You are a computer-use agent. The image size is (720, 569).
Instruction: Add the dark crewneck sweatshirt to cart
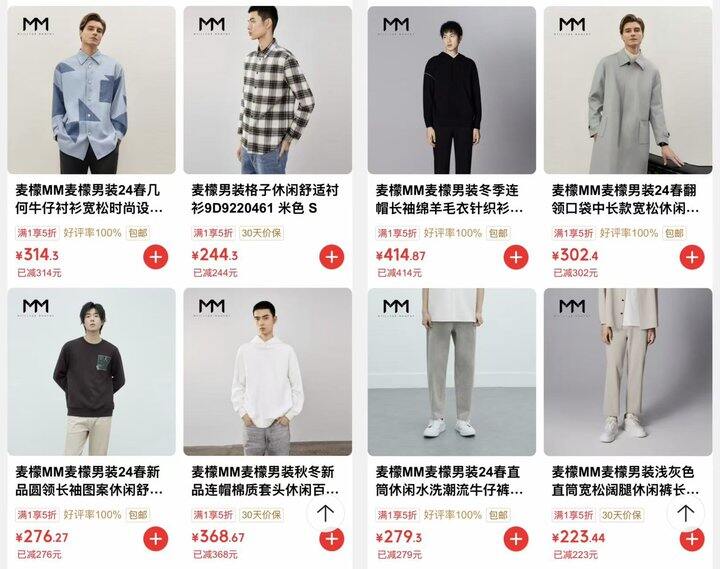(x=156, y=539)
